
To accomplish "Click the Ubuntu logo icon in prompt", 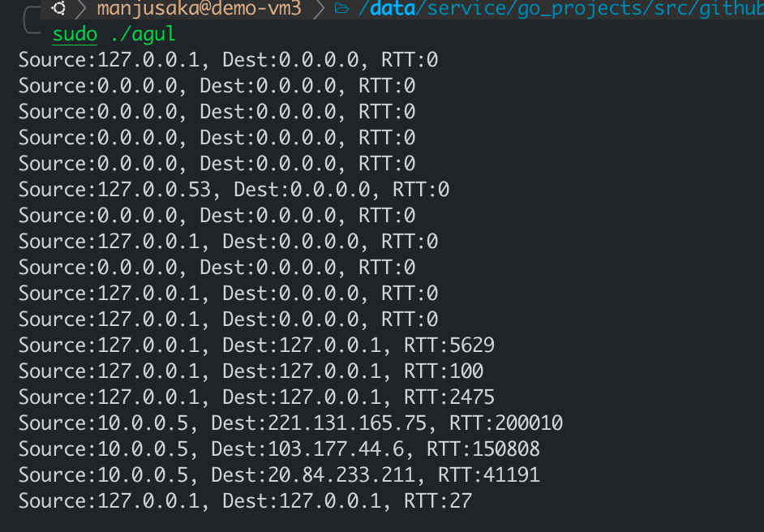I will coord(58,9).
